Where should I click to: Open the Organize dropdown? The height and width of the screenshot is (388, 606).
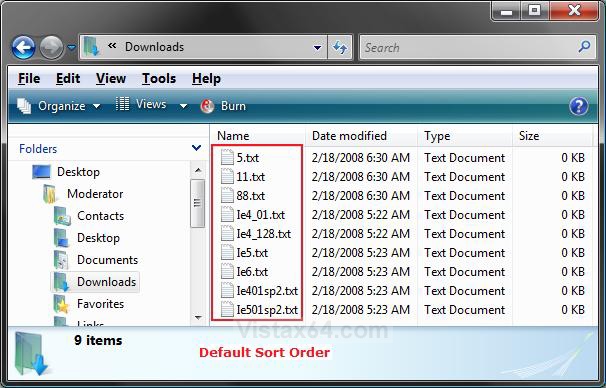click(x=59, y=106)
